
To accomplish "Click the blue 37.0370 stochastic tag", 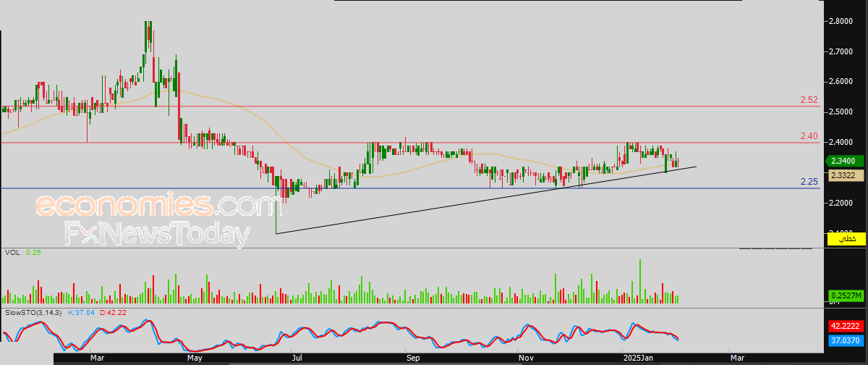I will tap(846, 340).
